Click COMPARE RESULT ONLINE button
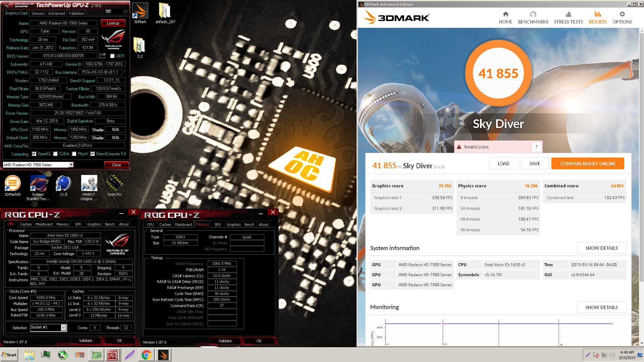Screen dimensions: 644x362 tap(588, 164)
